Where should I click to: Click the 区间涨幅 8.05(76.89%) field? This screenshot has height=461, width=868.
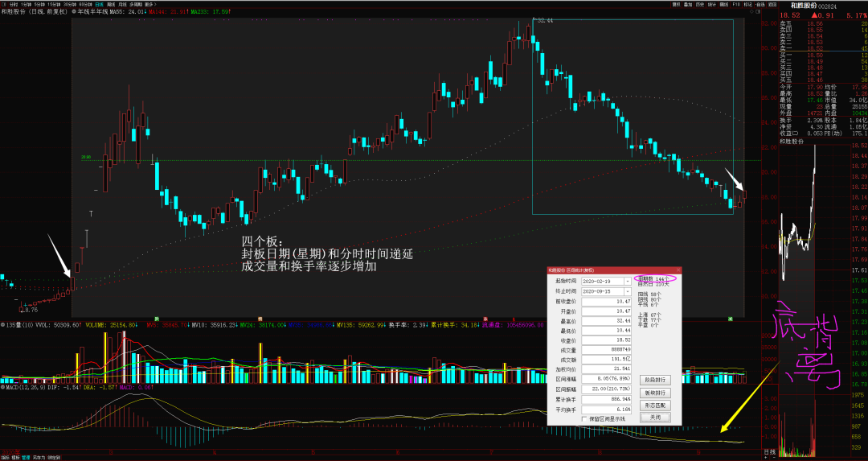[x=606, y=380]
